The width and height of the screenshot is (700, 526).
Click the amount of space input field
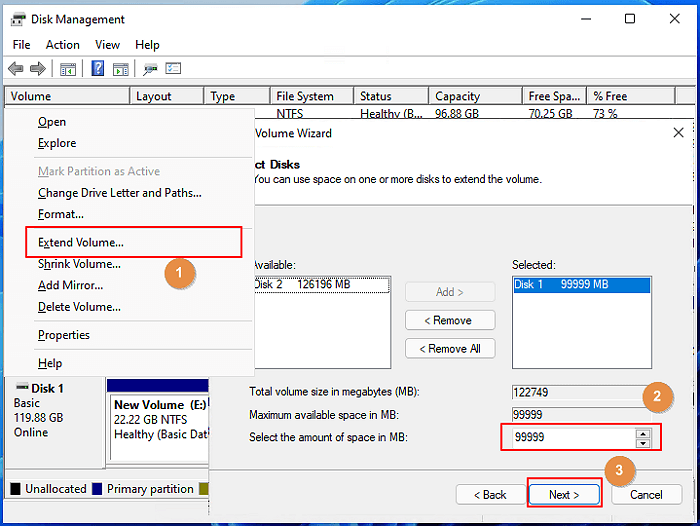(x=570, y=438)
